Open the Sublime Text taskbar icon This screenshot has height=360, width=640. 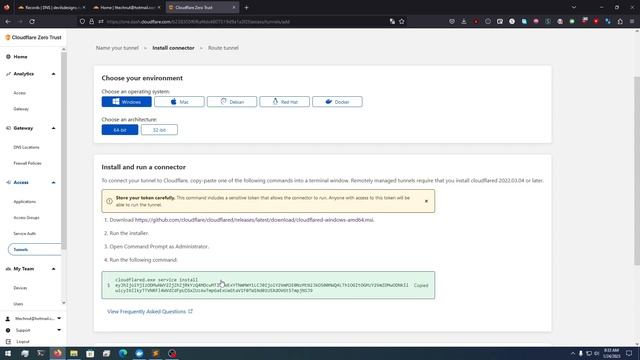[x=156, y=353]
